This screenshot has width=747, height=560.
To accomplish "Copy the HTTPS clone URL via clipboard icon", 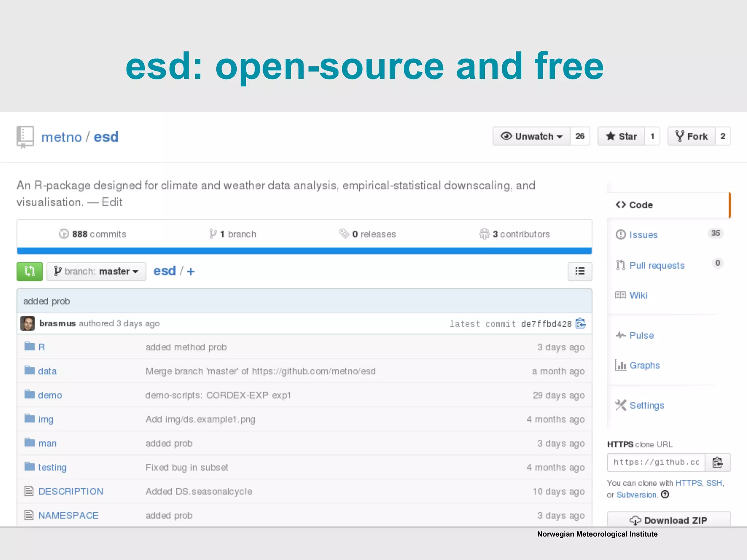I will click(717, 462).
